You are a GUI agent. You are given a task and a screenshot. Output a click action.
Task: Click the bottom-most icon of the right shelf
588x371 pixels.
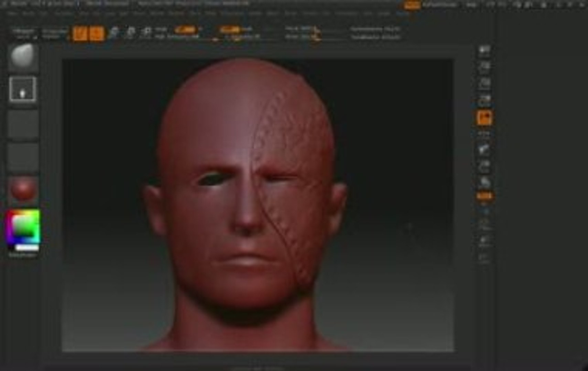pos(484,258)
